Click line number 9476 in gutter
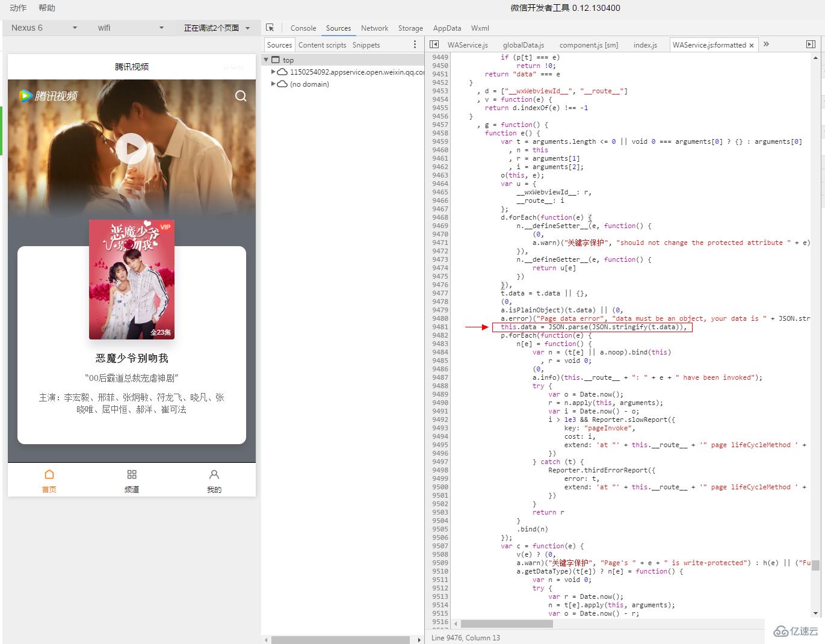Viewport: 825px width, 644px height. pos(440,285)
